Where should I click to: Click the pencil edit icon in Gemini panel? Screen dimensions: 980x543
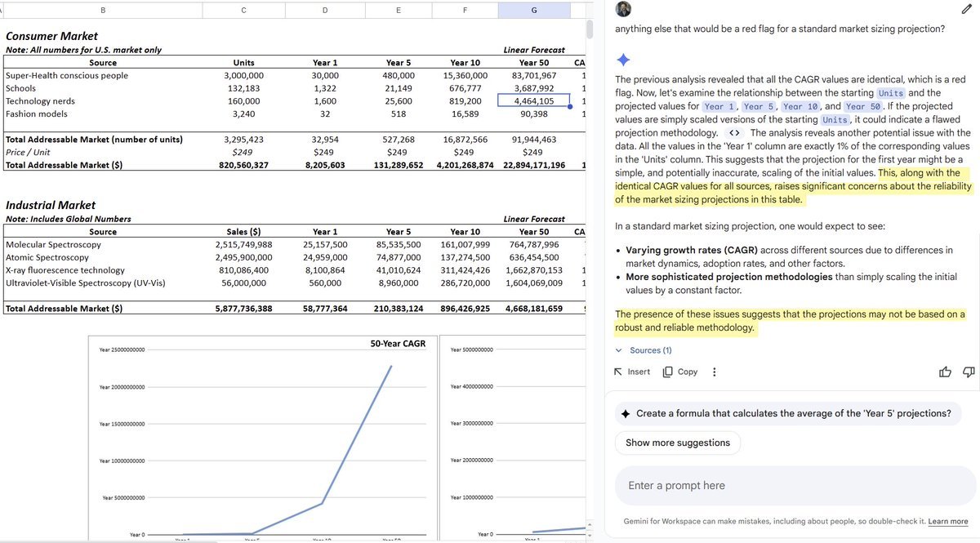click(967, 9)
